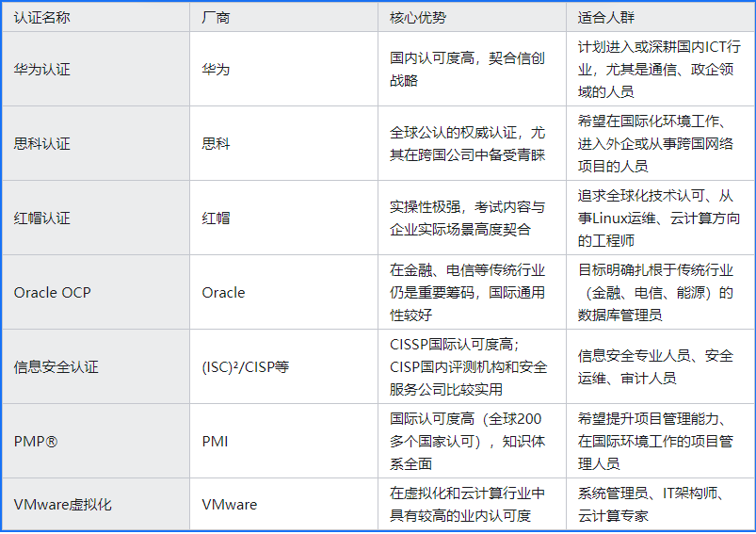Click cell starting 目标明确扎根于传统行业
Screen dimensions: 756x534
[660, 292]
